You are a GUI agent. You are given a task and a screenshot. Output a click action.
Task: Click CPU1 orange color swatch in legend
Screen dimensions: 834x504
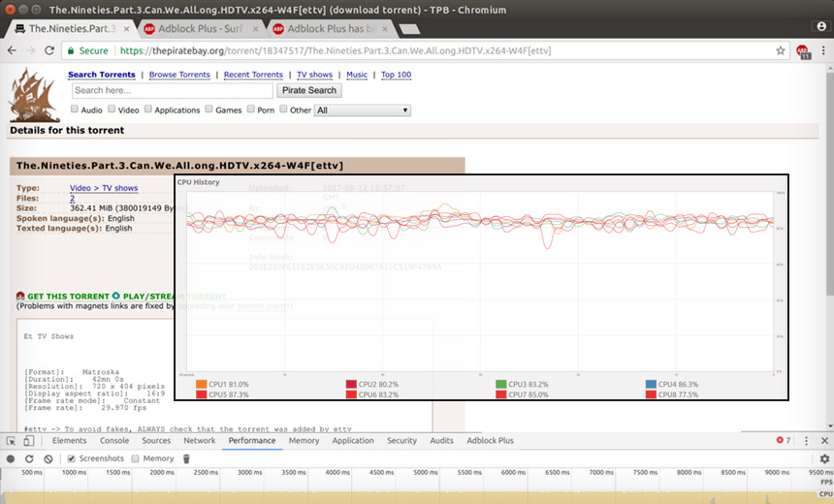point(201,385)
